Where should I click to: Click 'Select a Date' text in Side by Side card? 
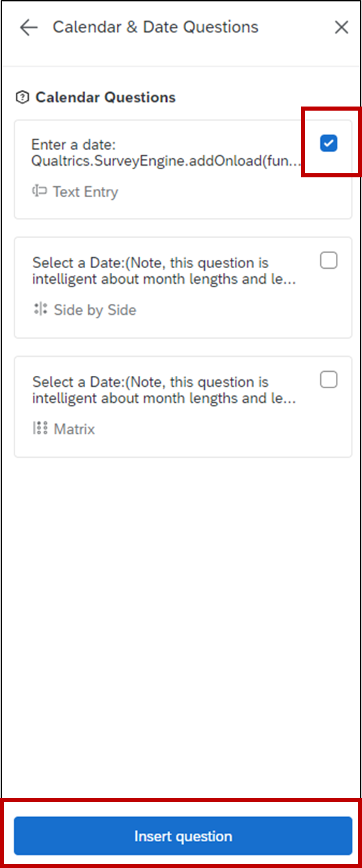coord(69,263)
